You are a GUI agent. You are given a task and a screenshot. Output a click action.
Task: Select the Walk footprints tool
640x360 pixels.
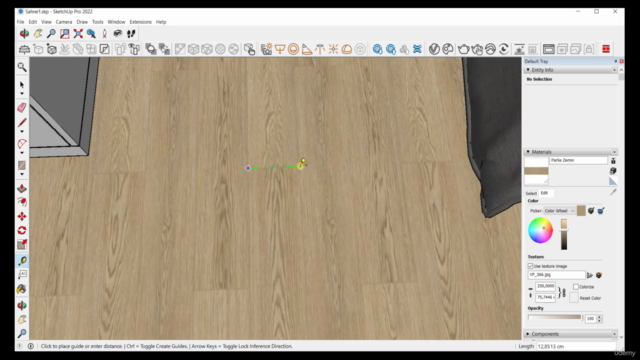pyautogui.click(x=131, y=33)
